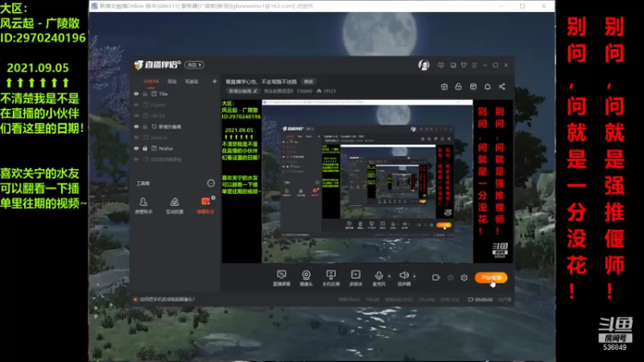This screenshot has width=644, height=362.
Task: Toggle lock on the Title layer
Action: (145, 94)
